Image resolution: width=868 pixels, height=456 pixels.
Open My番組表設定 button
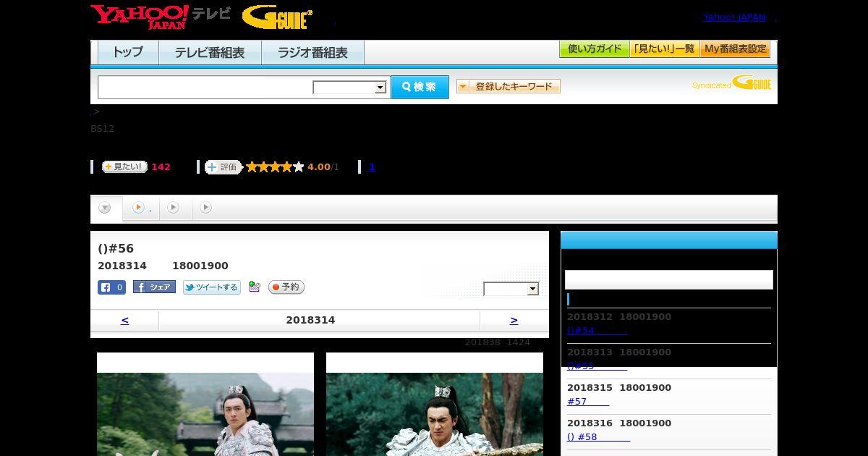[x=735, y=49]
